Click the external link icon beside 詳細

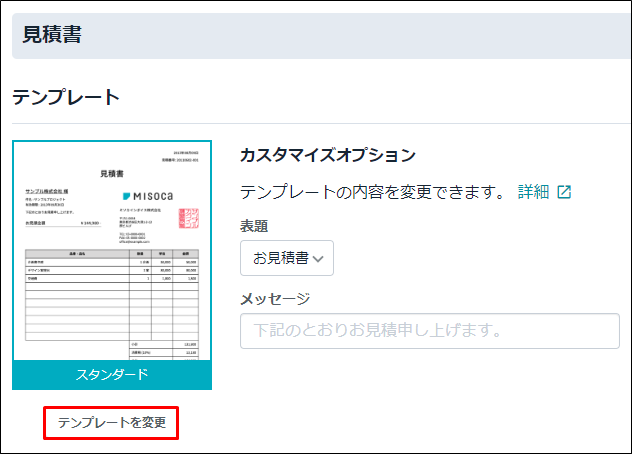564,192
